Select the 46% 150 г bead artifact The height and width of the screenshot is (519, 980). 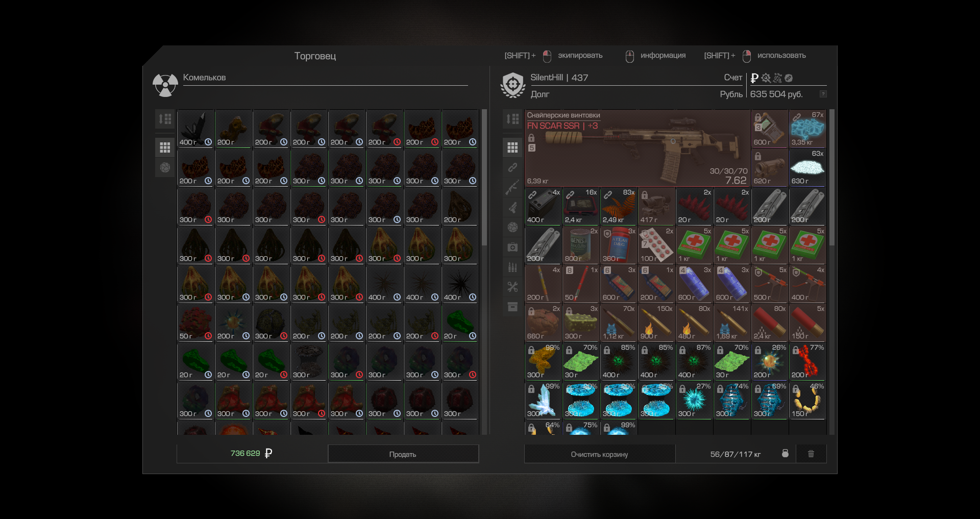807,400
